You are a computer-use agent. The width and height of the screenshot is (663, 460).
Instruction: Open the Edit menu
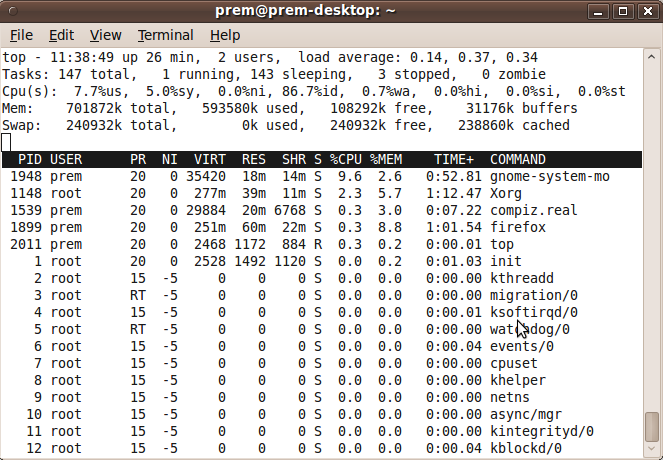(61, 35)
